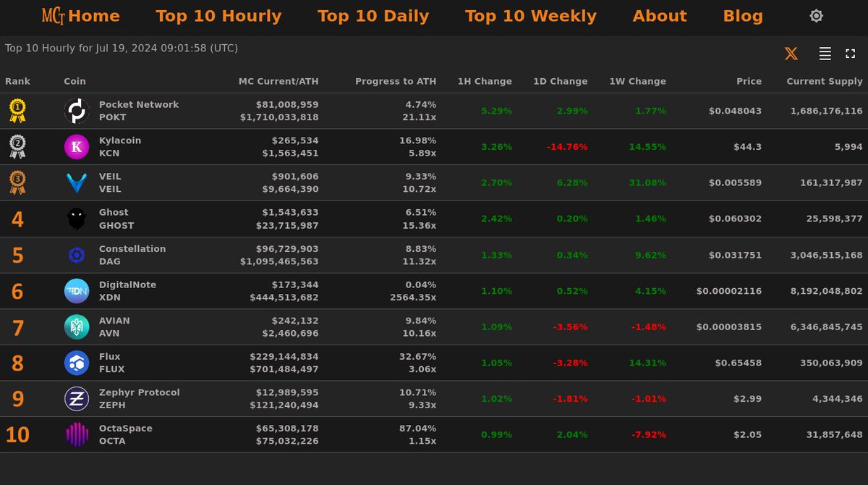The image size is (868, 485).
Task: Open the Zephyr Protocol coin name
Action: (x=140, y=392)
